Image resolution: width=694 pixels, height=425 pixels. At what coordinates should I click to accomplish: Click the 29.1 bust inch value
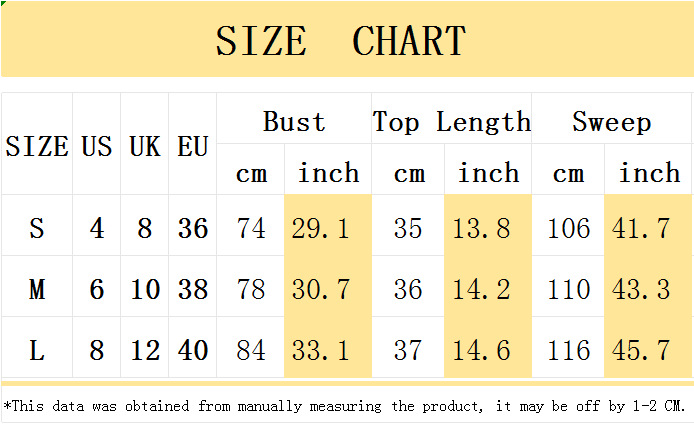pyautogui.click(x=320, y=229)
